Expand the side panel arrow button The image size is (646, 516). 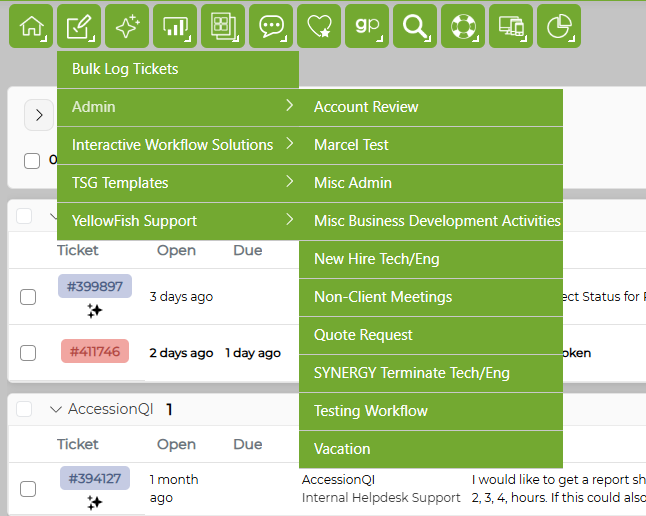[39, 115]
